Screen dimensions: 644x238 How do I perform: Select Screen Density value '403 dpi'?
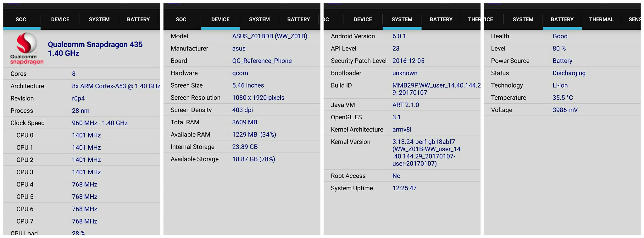click(x=242, y=110)
